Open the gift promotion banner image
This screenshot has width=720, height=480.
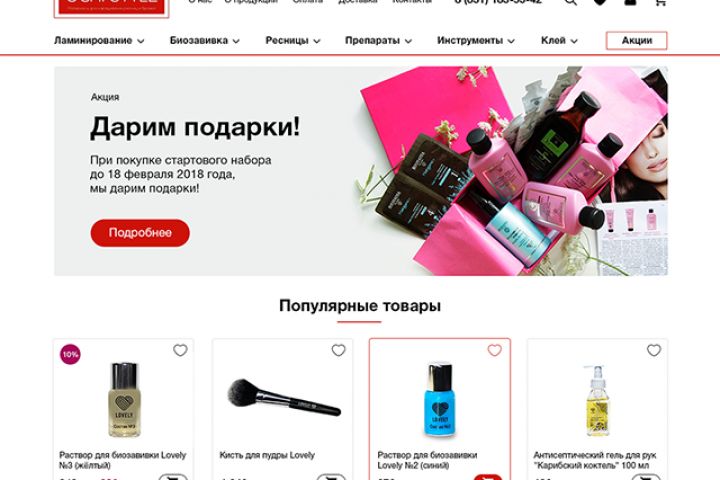[510, 171]
